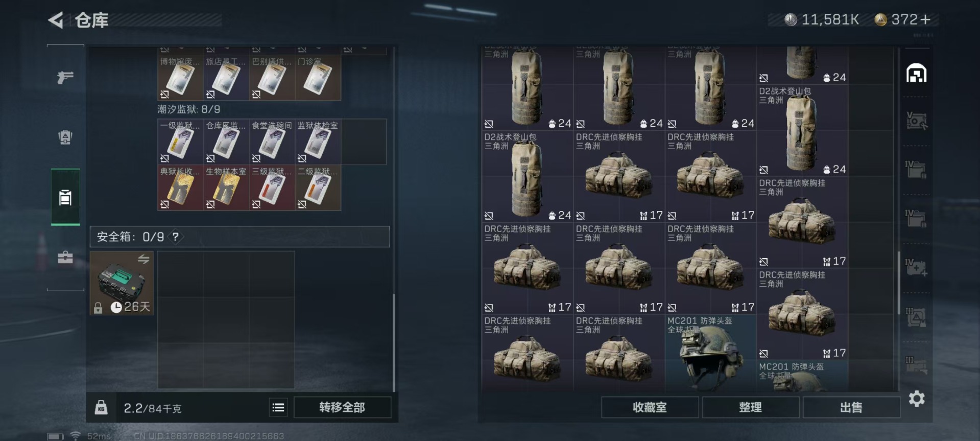
Task: Open the briefcase category in left sidebar
Action: point(65,257)
